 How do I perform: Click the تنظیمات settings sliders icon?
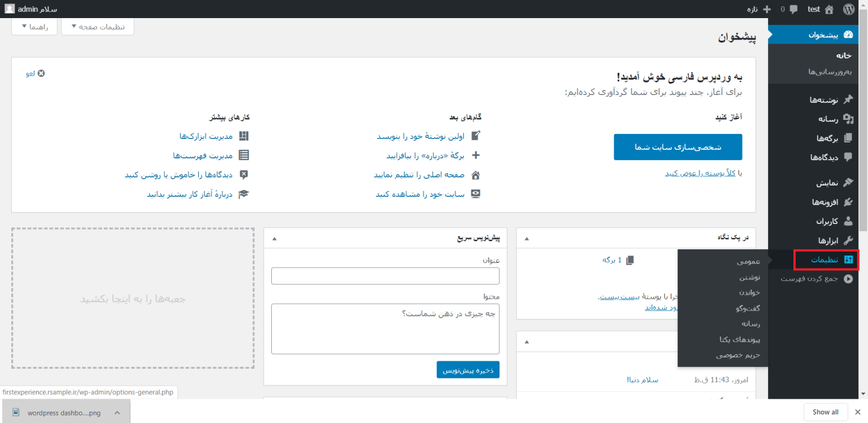[848, 260]
